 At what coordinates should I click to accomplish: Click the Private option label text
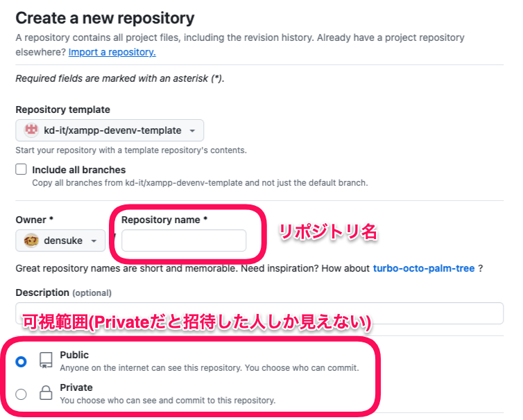[76, 387]
